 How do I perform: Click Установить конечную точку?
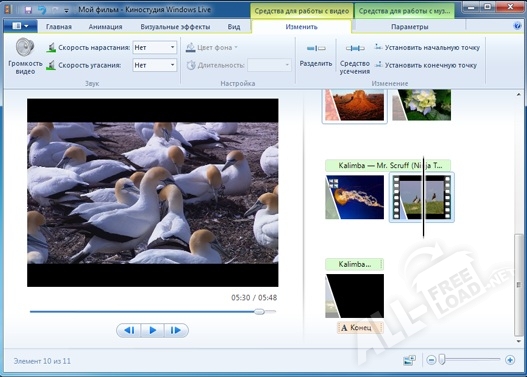pos(426,65)
